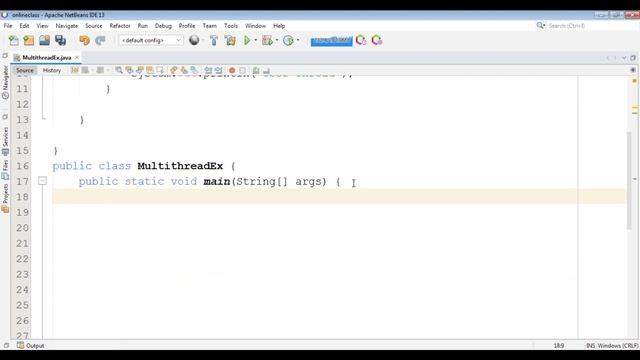Screen dimensions: 640x360
Task: Click the New File toolbar icon
Action: 13,40
